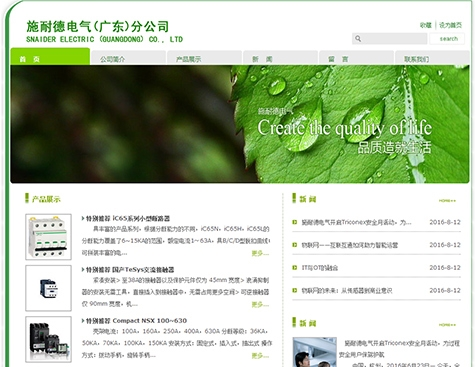Click the iC65 circuit breaker thumbnail
Screen dimensions: 476x367
(48, 237)
